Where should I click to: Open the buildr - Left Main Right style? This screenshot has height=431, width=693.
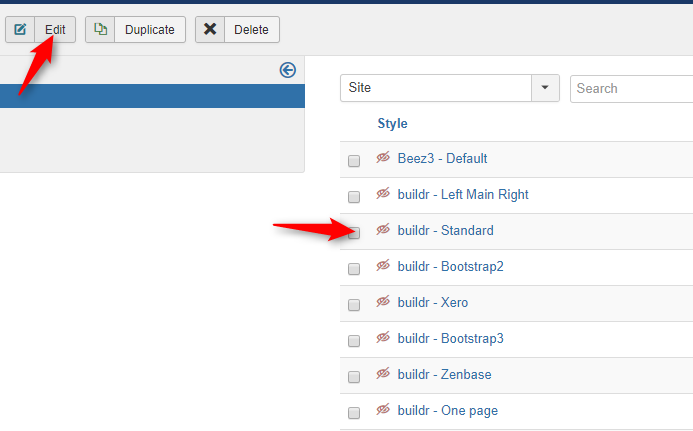coord(463,195)
